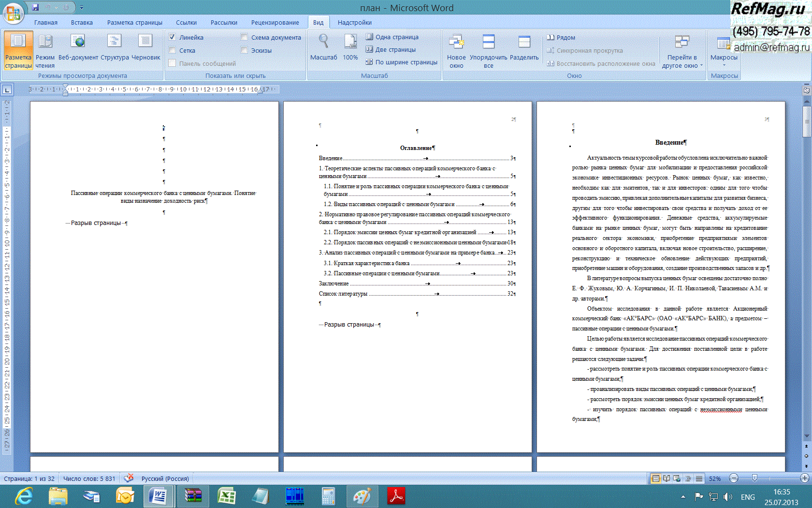Open the Zoom dialog (Масштаб)
The image size is (812, 508).
(x=323, y=48)
